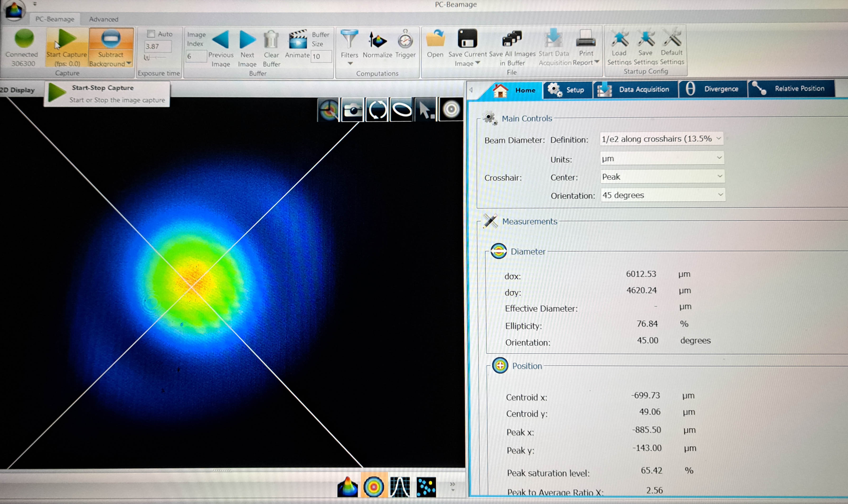
Task: Toggle the crosshair target overlay button
Action: (328, 110)
